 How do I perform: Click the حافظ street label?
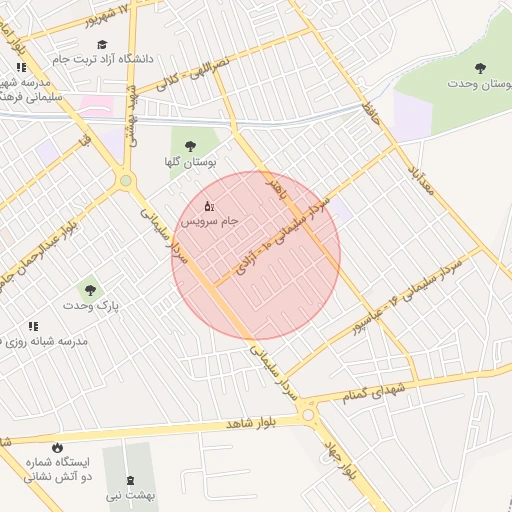[371, 115]
